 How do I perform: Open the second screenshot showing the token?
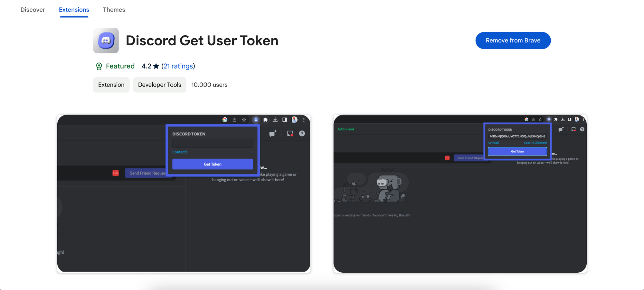[x=460, y=194]
